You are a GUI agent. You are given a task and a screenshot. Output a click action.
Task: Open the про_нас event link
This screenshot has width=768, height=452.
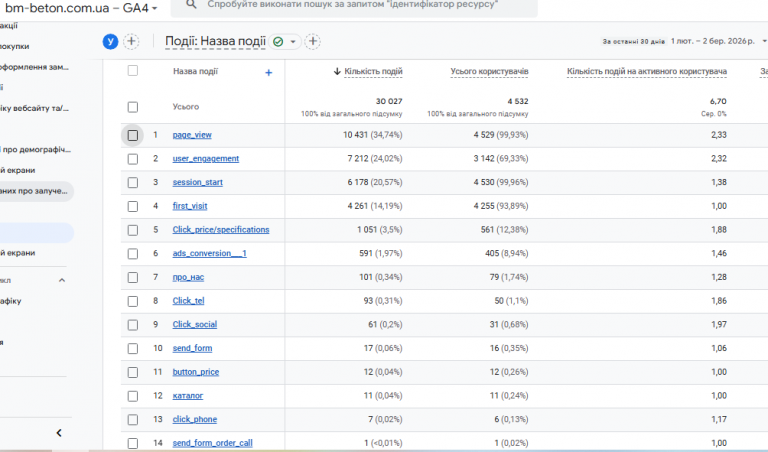pos(188,277)
